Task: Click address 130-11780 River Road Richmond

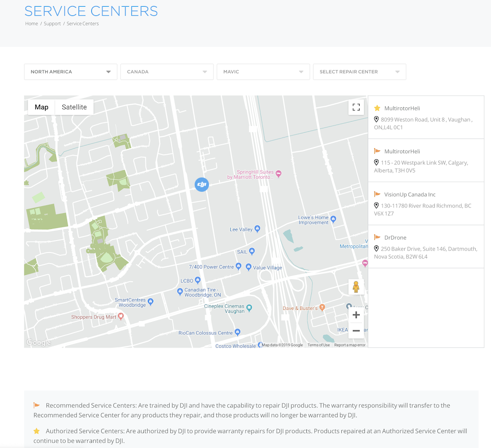Action: 422,209
